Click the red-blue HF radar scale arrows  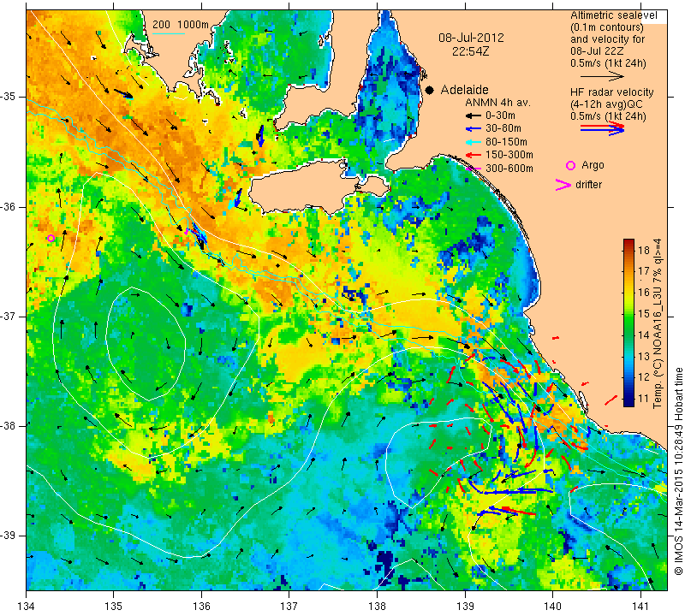click(602, 128)
